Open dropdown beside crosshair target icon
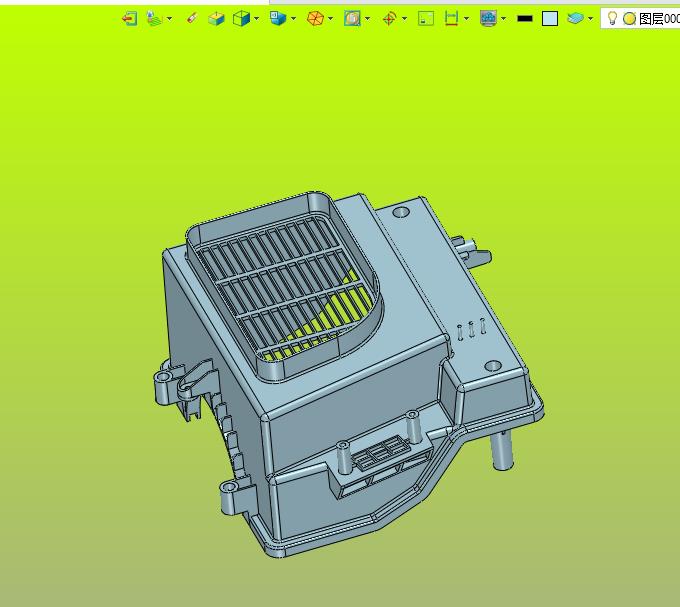Viewport: 680px width, 607px height. click(x=404, y=19)
